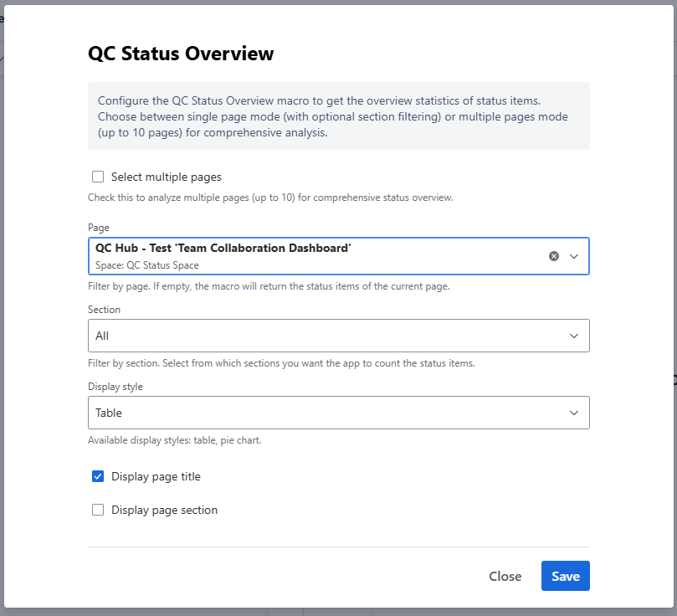Image resolution: width=677 pixels, height=616 pixels.
Task: Click the QC Status Overview heading
Action: point(181,54)
